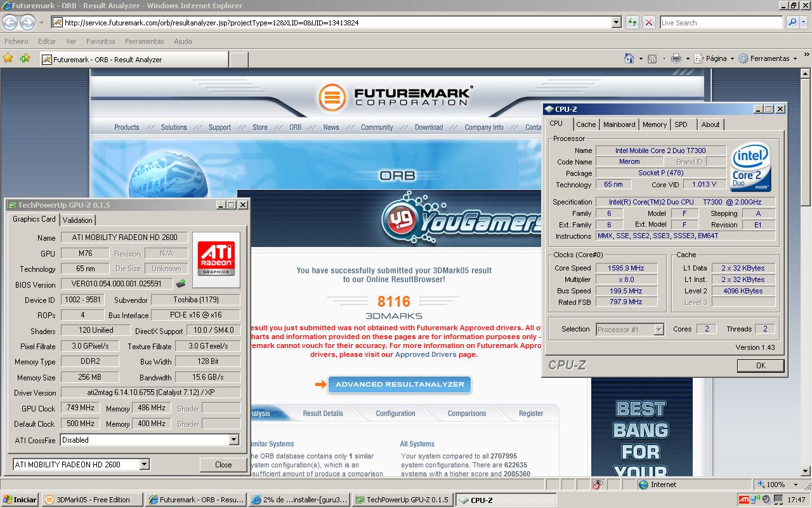Click the Ferramentas gear toolbar button
Image resolution: width=812 pixels, height=508 pixels.
[768, 58]
